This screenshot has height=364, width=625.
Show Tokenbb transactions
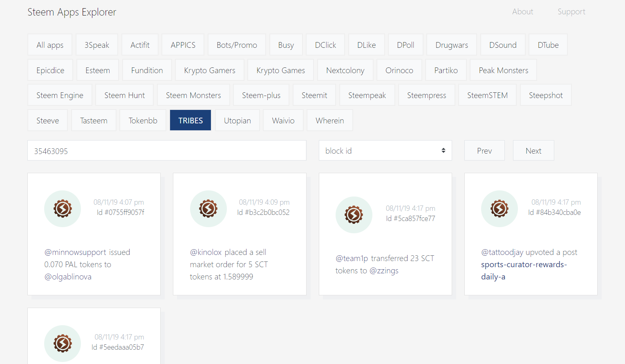(x=143, y=121)
